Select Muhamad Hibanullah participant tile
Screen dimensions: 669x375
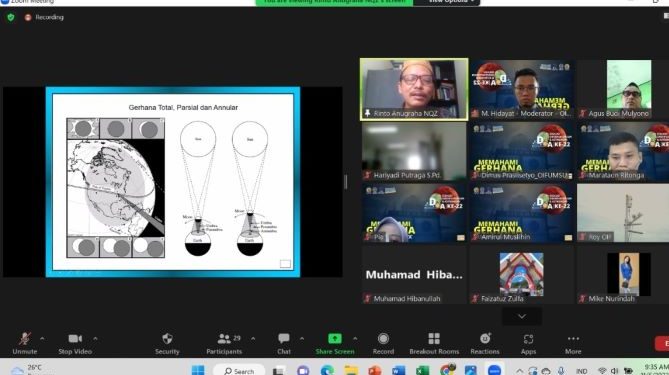[414, 275]
